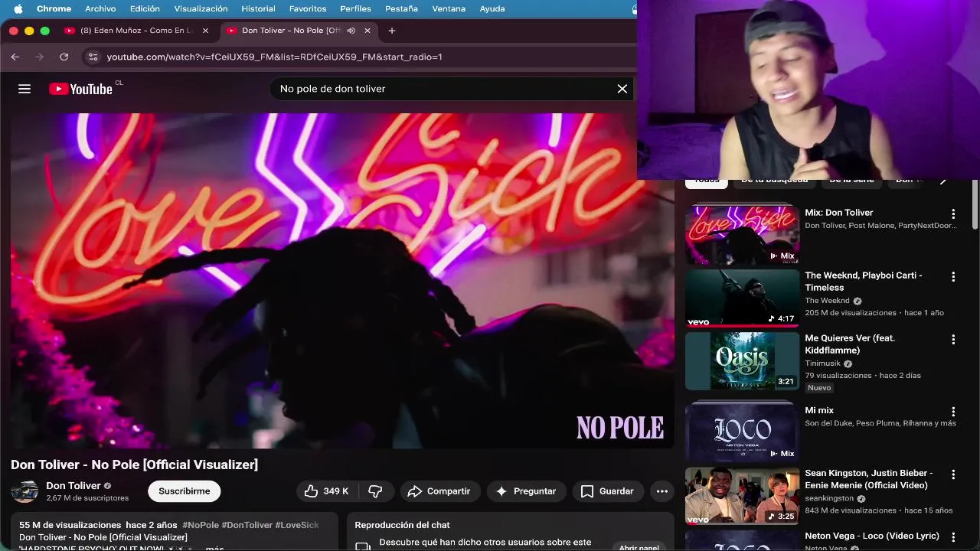Screen dimensions: 980x551
Task: Clear the search text with X icon
Action: pos(622,89)
